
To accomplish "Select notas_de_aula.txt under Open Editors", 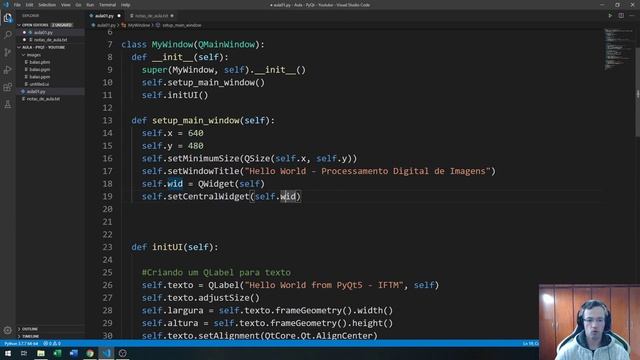I will (50, 40).
